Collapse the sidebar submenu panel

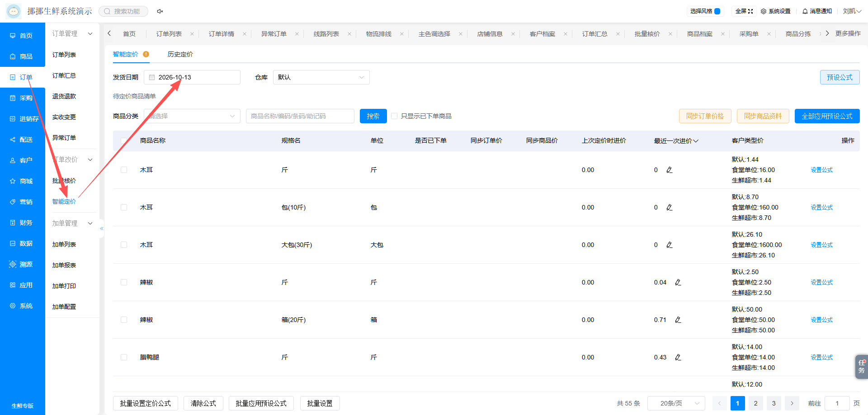(x=102, y=228)
